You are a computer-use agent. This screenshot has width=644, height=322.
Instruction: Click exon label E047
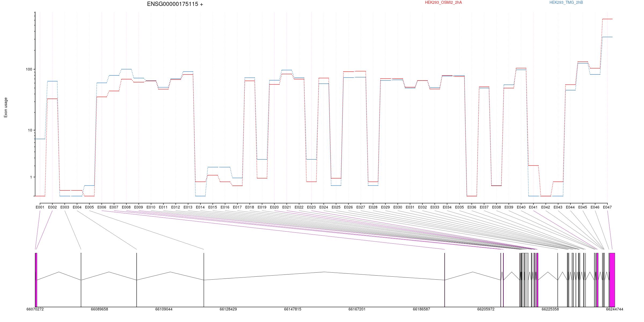pos(608,207)
